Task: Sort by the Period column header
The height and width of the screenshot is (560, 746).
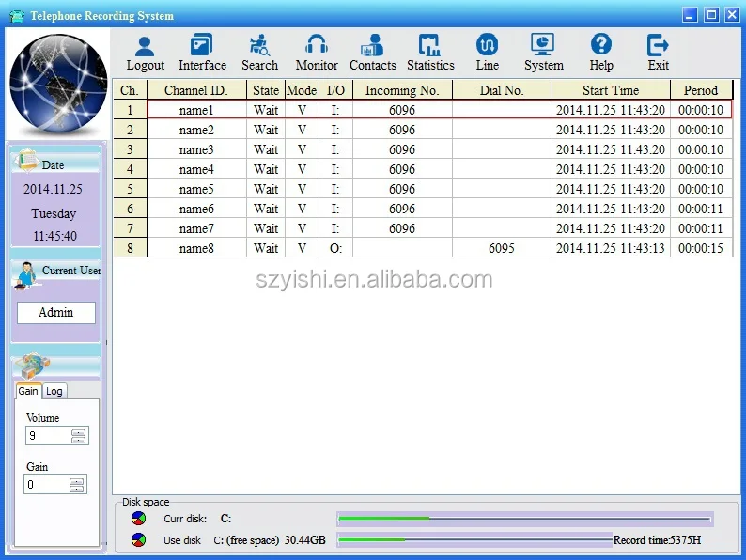Action: coord(701,90)
